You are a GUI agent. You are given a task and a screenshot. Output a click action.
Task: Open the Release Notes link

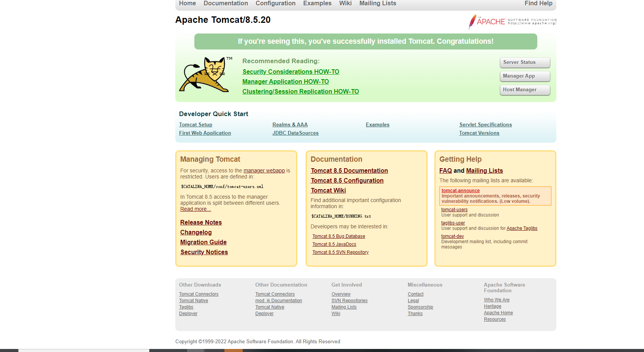[x=201, y=222]
